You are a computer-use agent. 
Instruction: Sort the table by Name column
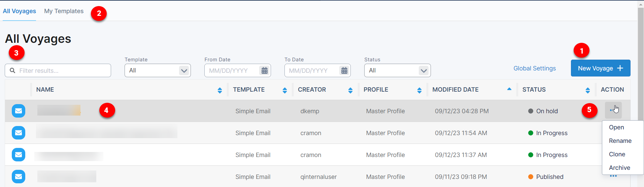point(220,90)
